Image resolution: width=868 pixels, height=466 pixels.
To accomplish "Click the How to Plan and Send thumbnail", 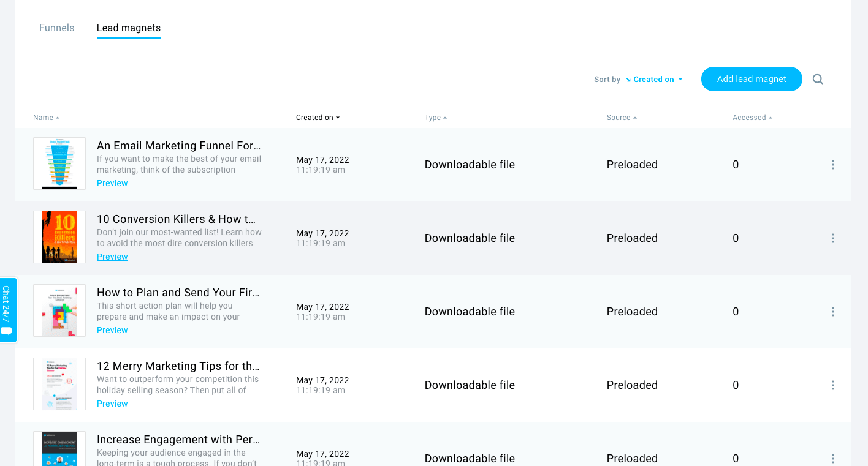I will [59, 310].
